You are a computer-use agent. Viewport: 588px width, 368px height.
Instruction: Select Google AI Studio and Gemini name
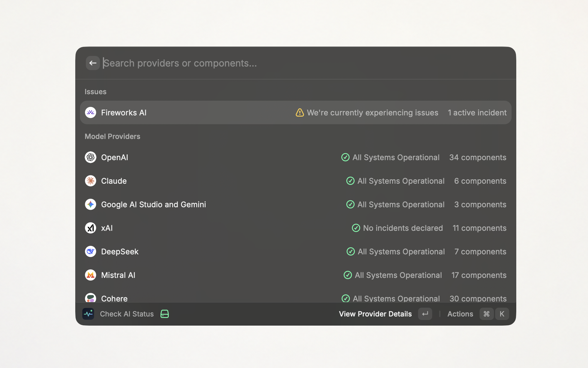[153, 205]
